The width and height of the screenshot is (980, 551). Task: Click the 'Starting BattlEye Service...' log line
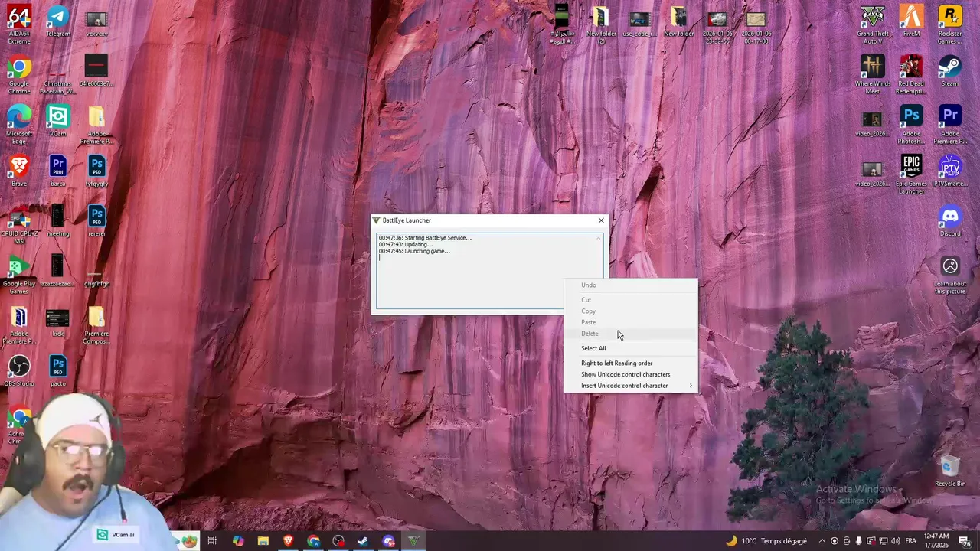[x=425, y=238]
